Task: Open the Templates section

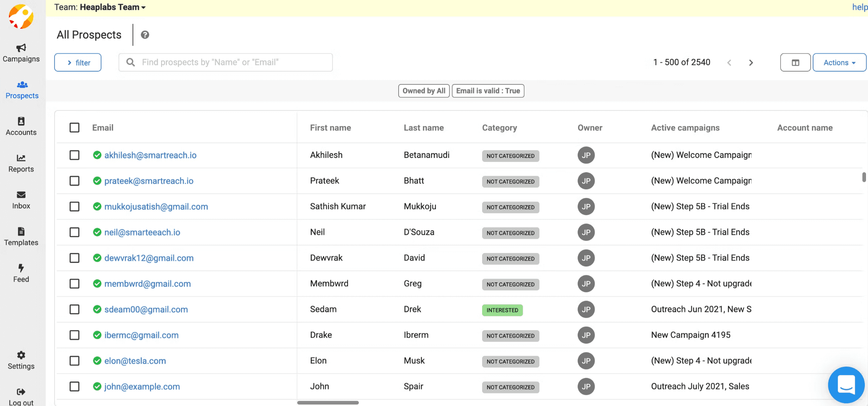Action: pos(21,237)
